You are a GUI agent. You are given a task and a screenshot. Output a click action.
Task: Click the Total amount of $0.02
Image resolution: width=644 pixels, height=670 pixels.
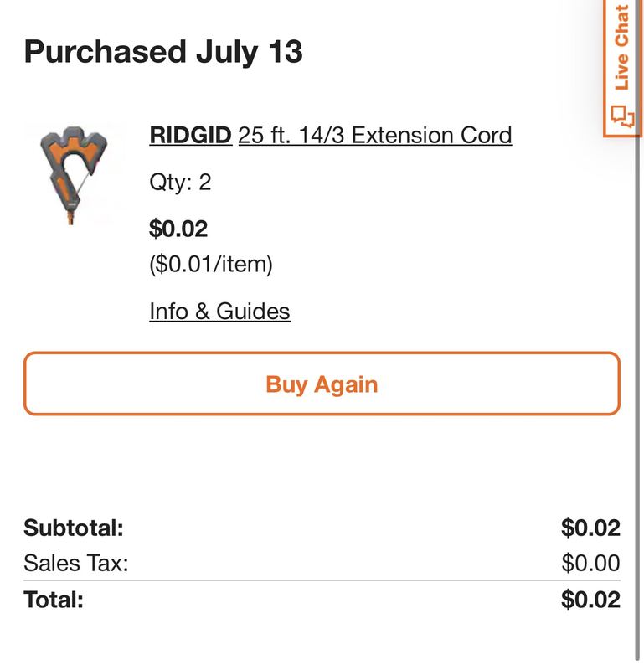click(x=590, y=599)
